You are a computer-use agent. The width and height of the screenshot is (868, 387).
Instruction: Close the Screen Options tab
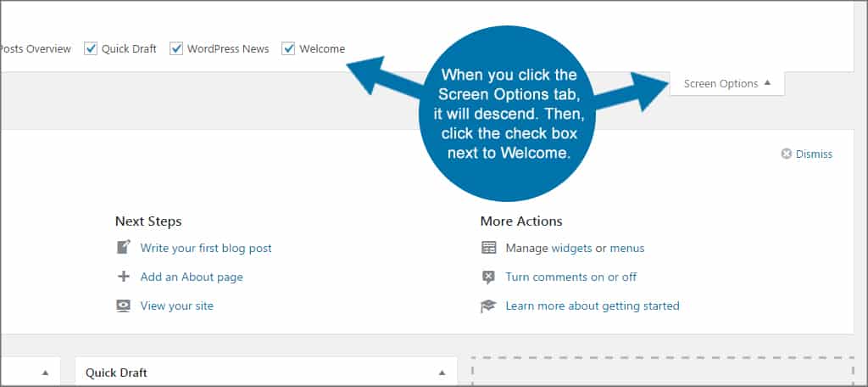[x=726, y=83]
